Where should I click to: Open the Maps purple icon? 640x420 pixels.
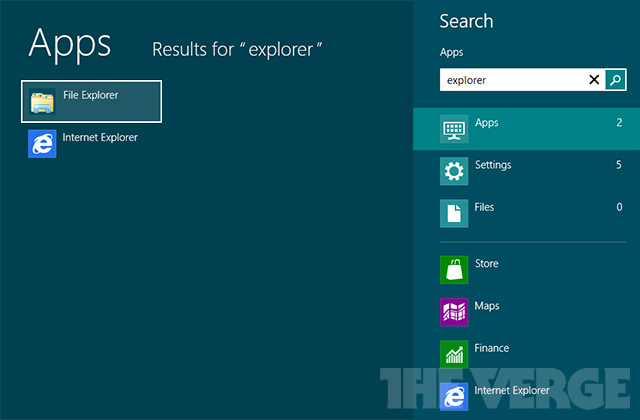click(x=454, y=312)
